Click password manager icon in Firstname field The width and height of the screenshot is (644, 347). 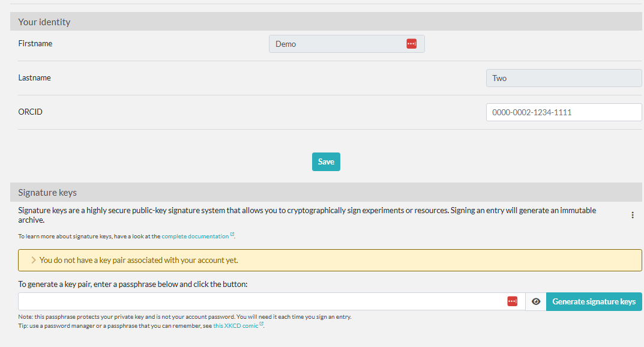(411, 44)
